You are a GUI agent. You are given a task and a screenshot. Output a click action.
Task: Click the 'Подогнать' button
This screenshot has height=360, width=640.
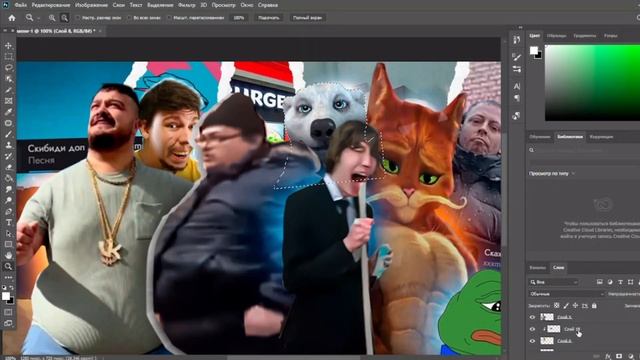coord(269,18)
